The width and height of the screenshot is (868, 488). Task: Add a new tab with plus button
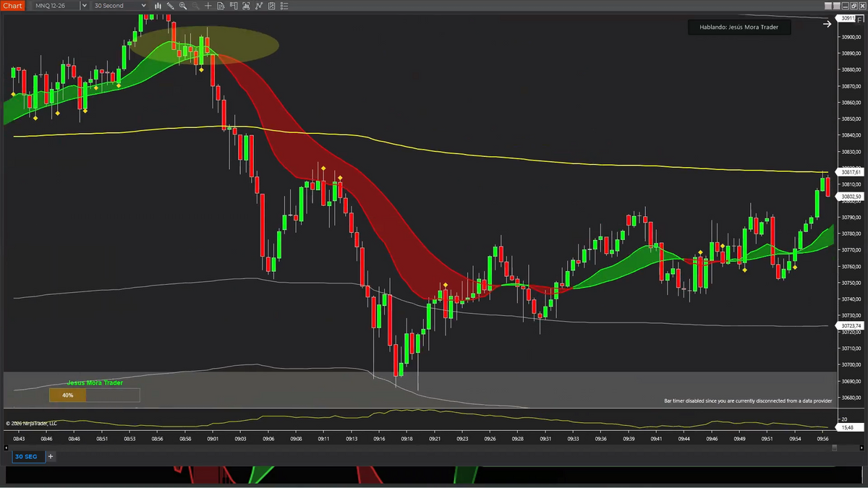coord(51,457)
